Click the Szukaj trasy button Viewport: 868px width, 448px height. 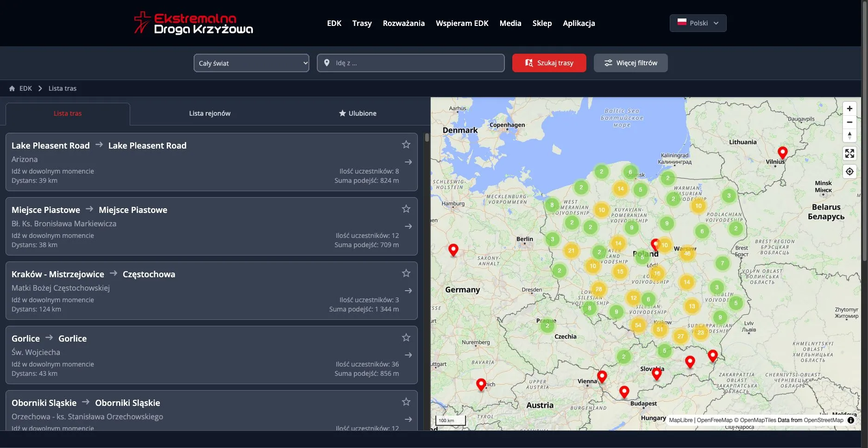tap(549, 63)
